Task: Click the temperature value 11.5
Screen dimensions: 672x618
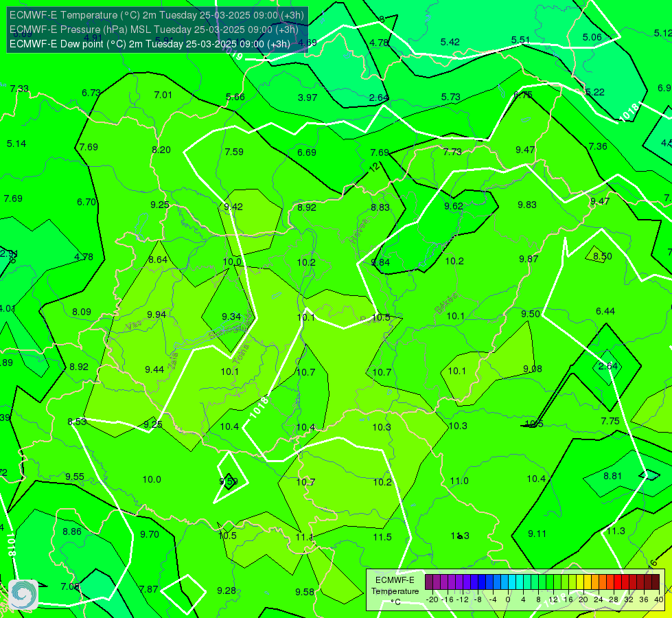Action: (382, 537)
